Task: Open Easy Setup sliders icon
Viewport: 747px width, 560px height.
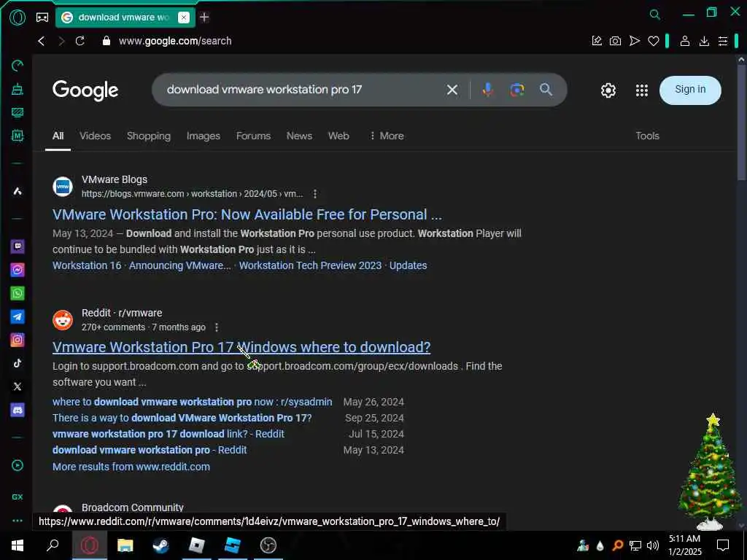Action: click(x=723, y=41)
